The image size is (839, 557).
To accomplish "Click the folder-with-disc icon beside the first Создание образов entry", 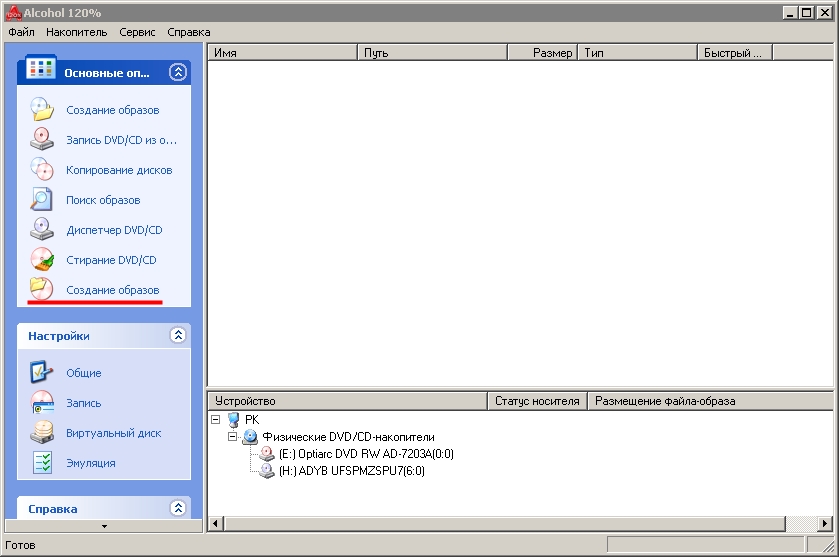I will (x=42, y=110).
